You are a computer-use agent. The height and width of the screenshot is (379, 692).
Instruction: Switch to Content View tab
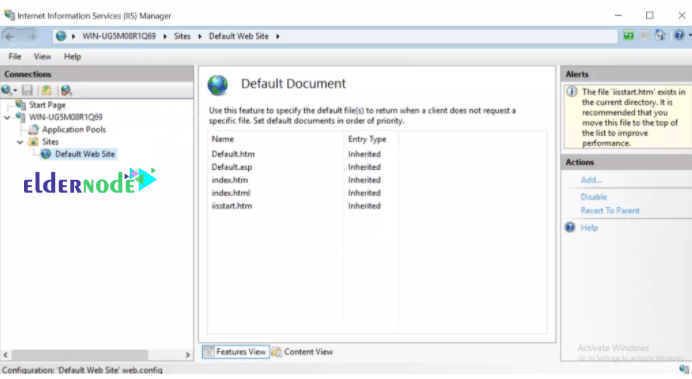click(x=302, y=352)
